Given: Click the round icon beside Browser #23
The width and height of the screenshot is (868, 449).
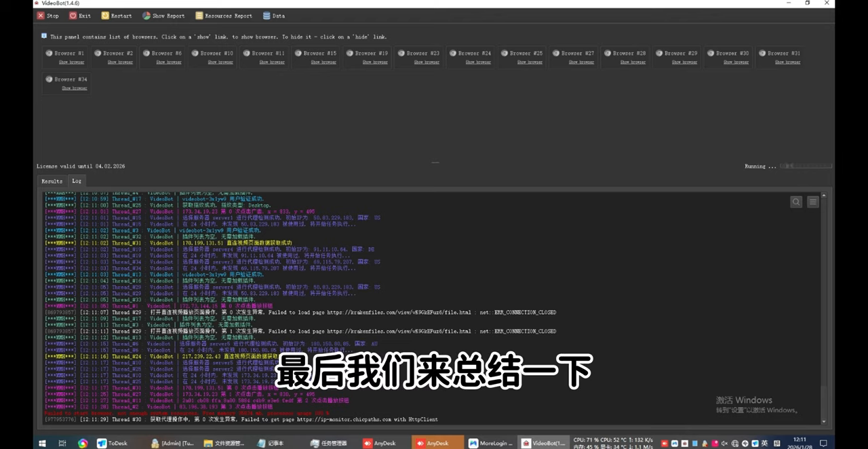Looking at the screenshot, I should pos(401,53).
